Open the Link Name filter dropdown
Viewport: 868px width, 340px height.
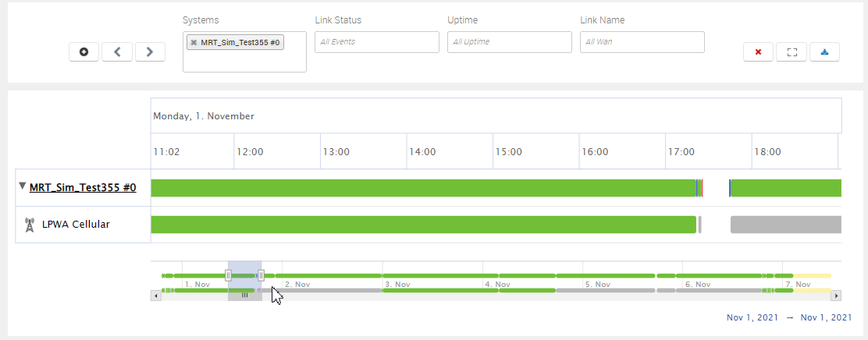(x=642, y=42)
